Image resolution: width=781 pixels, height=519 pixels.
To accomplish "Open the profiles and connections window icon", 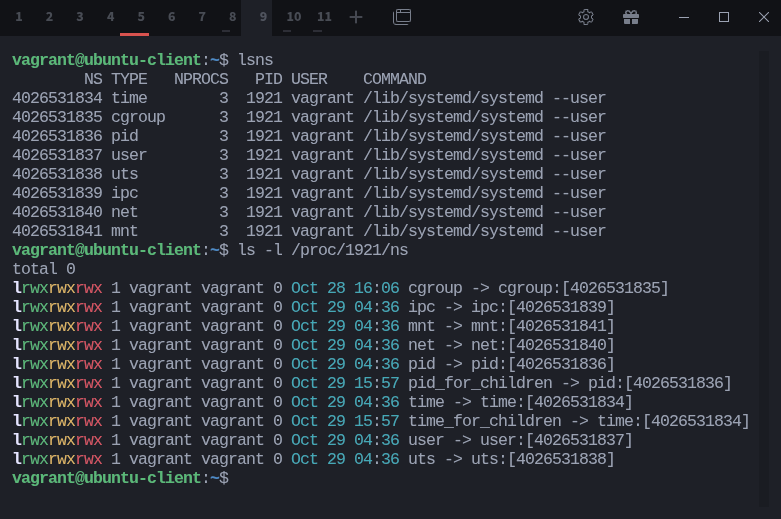I will pos(402,17).
